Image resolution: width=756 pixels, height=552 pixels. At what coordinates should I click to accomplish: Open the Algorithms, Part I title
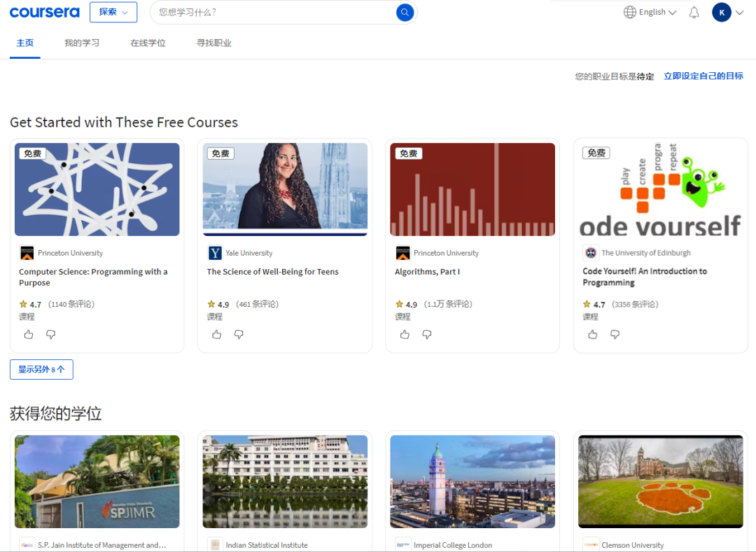coord(427,272)
